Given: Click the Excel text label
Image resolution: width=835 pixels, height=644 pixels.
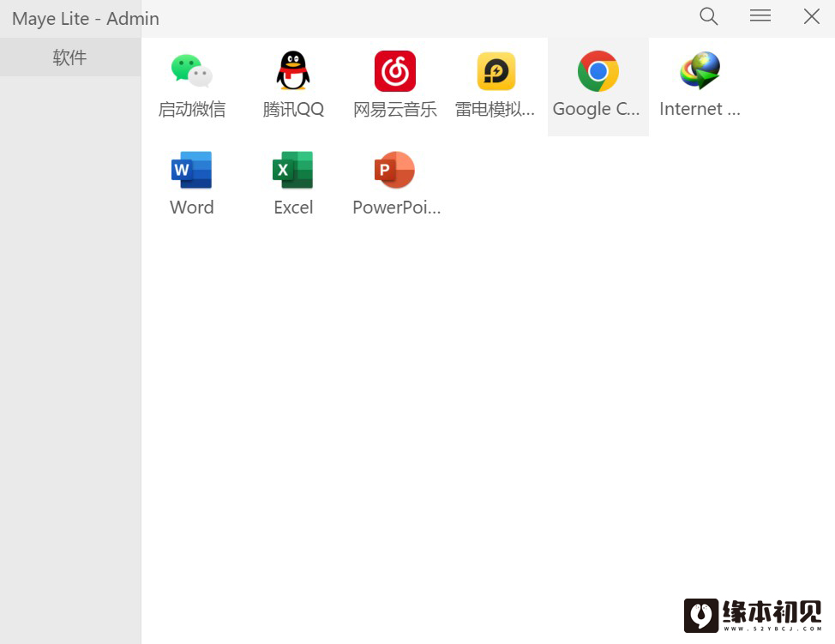Looking at the screenshot, I should 293,208.
